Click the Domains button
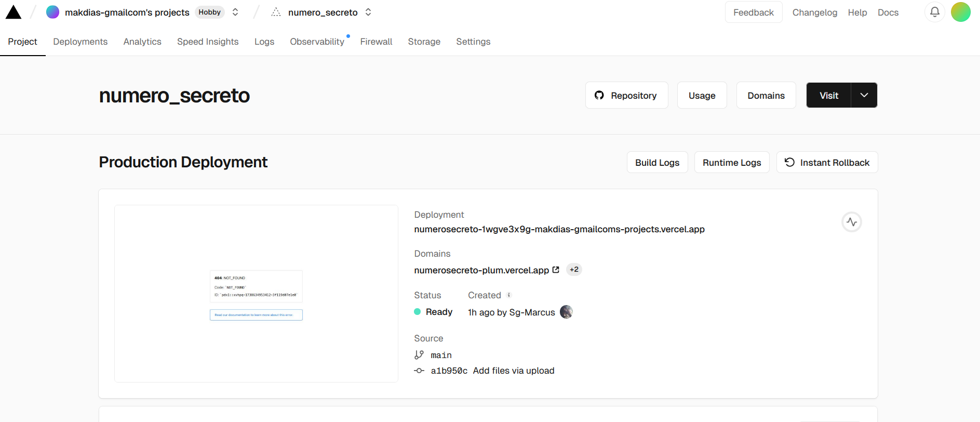The image size is (980, 422). click(x=766, y=95)
